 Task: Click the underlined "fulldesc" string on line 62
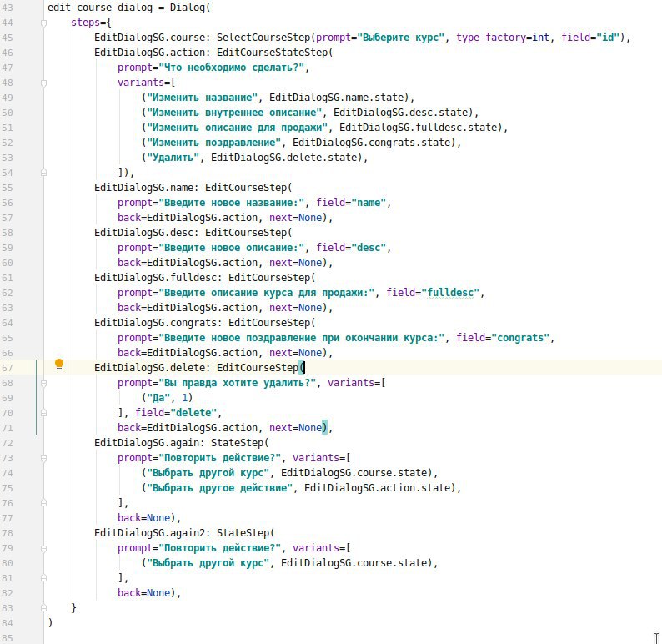(450, 293)
